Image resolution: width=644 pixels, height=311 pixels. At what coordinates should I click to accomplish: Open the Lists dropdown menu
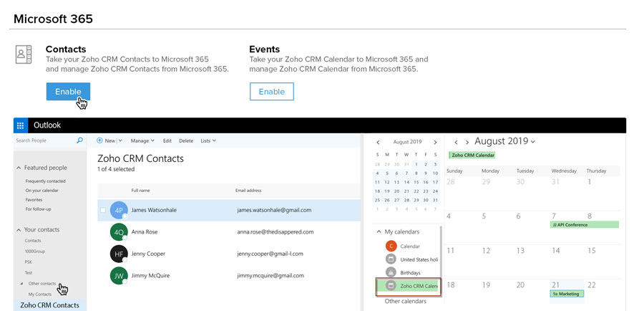(x=209, y=141)
